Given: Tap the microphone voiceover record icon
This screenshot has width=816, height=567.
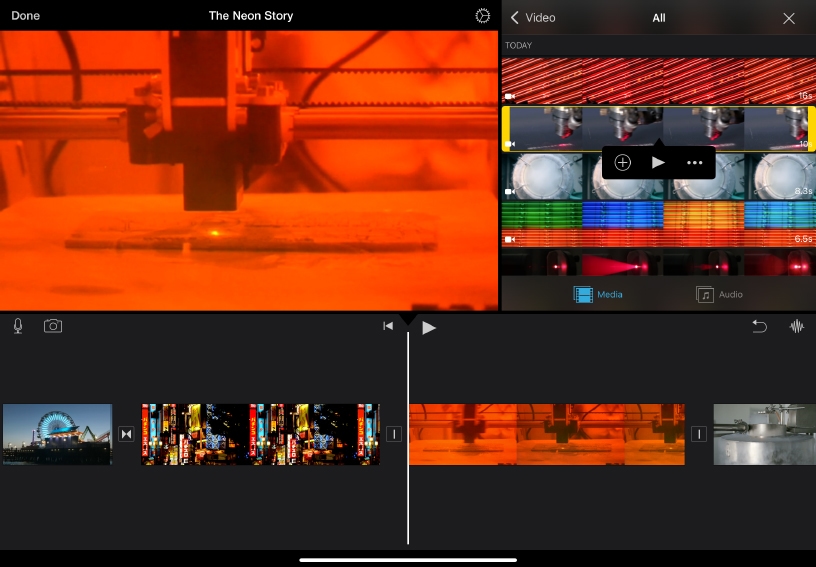Looking at the screenshot, I should (18, 326).
